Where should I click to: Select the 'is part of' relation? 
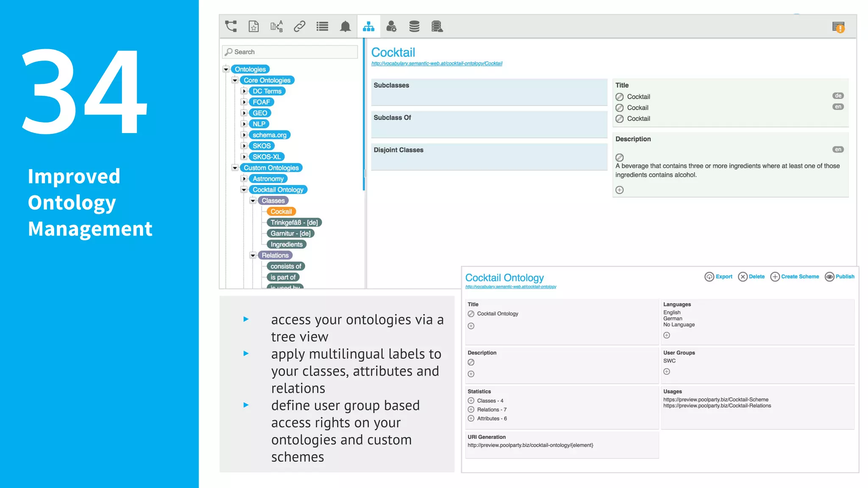283,277
